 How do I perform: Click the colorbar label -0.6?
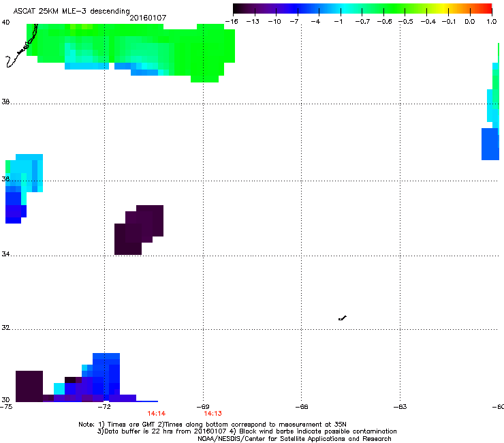[384, 22]
